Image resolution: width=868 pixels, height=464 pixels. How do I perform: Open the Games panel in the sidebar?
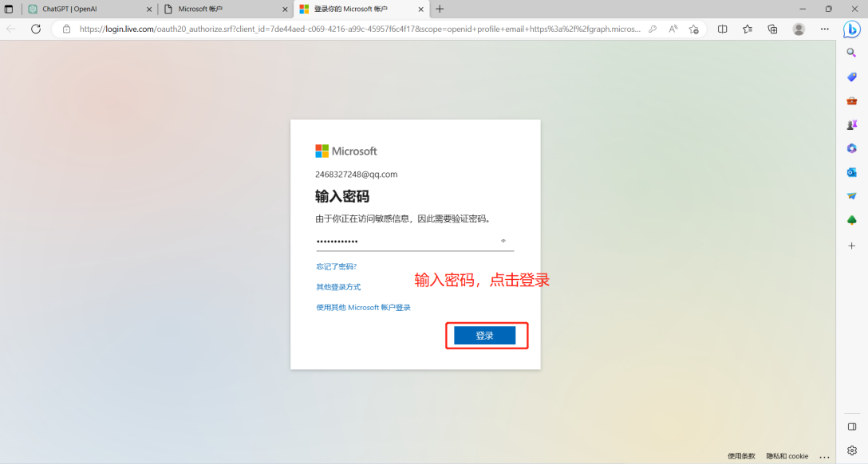pyautogui.click(x=851, y=124)
